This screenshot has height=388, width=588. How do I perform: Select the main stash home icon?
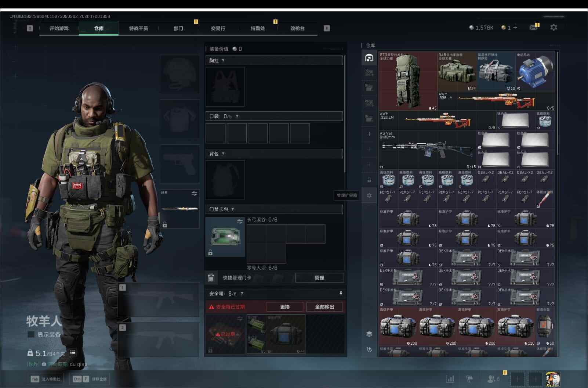pos(369,58)
